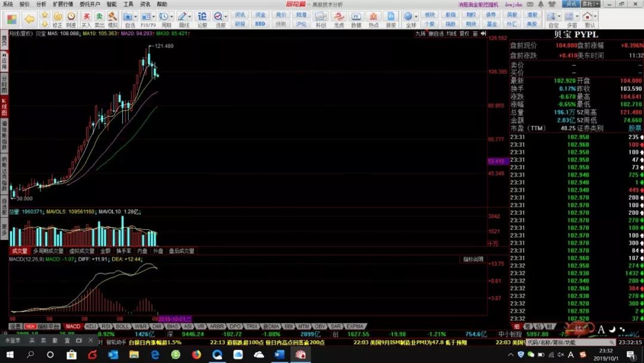This screenshot has width=644, height=363.
Task: Expand the 周期 dropdown arrow
Action: 172,17
